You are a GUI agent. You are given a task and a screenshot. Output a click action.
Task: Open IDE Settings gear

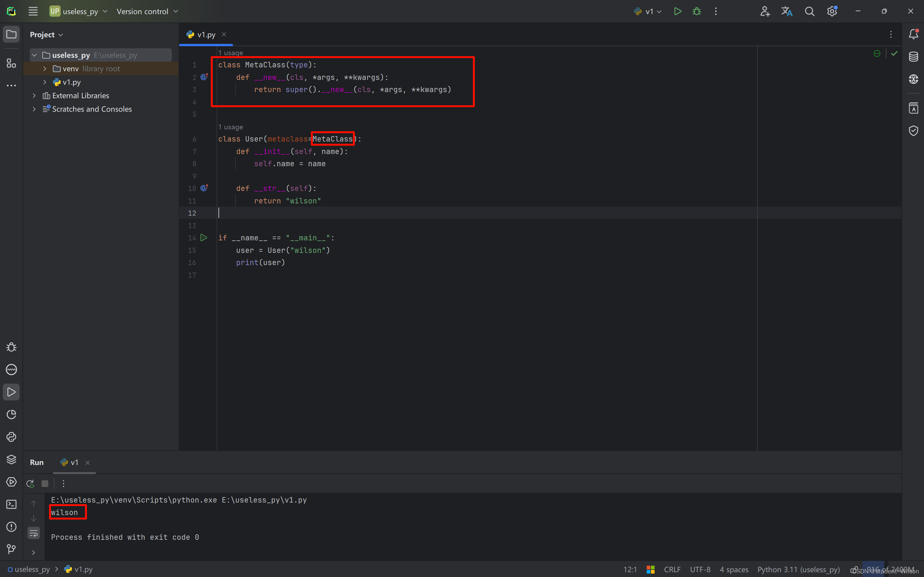832,12
